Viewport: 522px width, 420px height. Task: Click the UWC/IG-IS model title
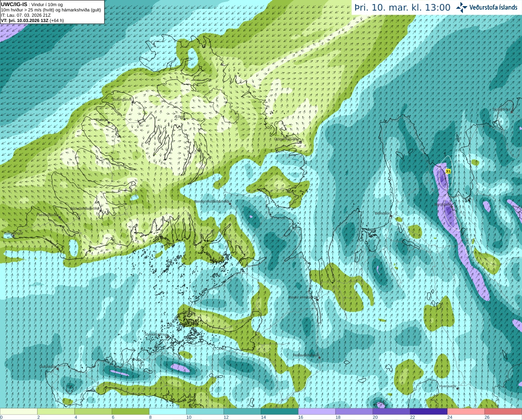(x=14, y=4)
